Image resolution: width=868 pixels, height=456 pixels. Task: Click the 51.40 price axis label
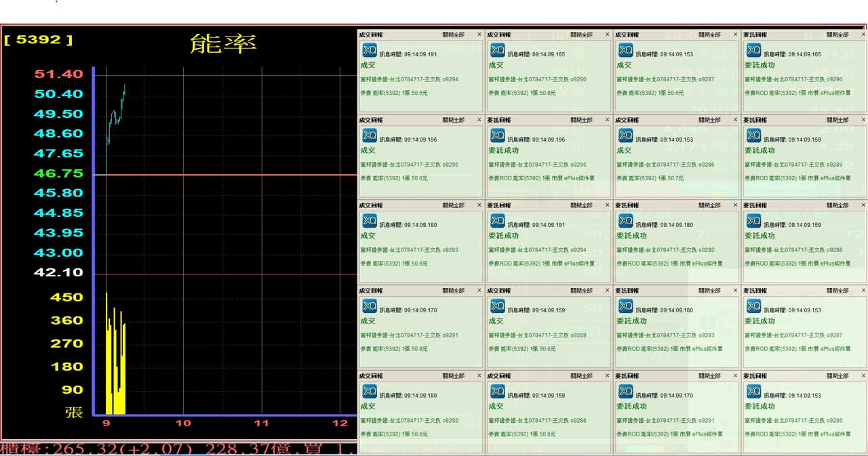pyautogui.click(x=58, y=74)
